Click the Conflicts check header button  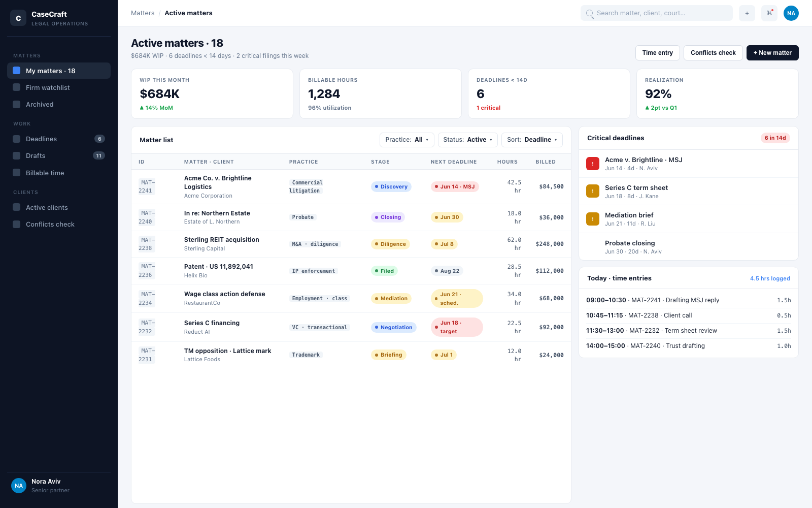point(713,53)
